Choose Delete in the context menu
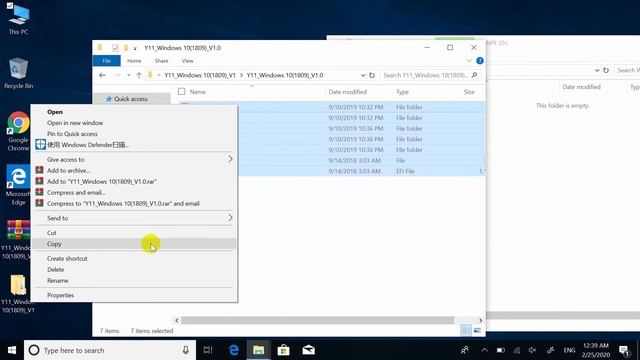The height and width of the screenshot is (360, 640). coord(134,269)
